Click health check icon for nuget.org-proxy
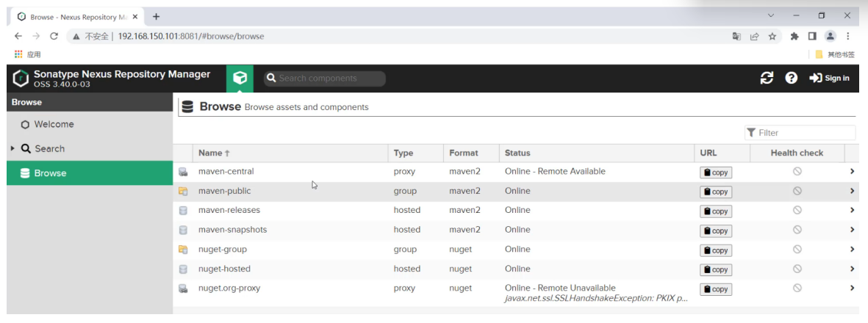This screenshot has width=868, height=323. click(x=797, y=288)
